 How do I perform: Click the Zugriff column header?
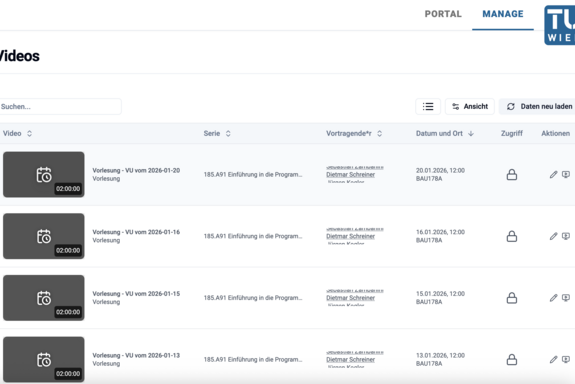tap(512, 134)
